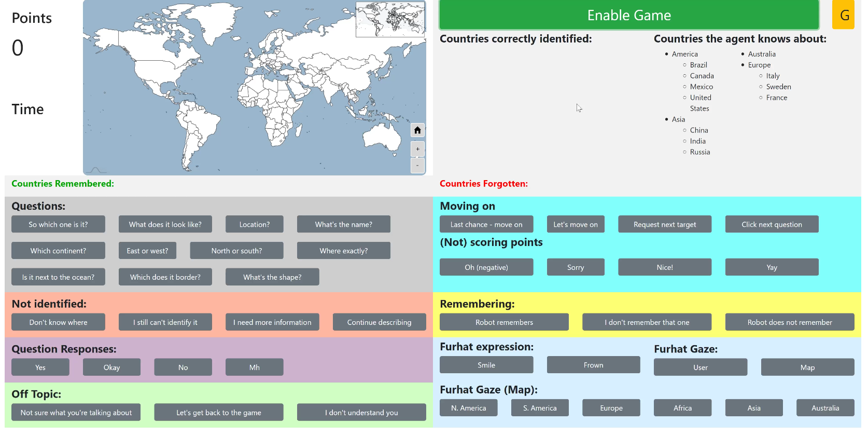868x436 pixels.
Task: Click the yellow G button
Action: (843, 15)
